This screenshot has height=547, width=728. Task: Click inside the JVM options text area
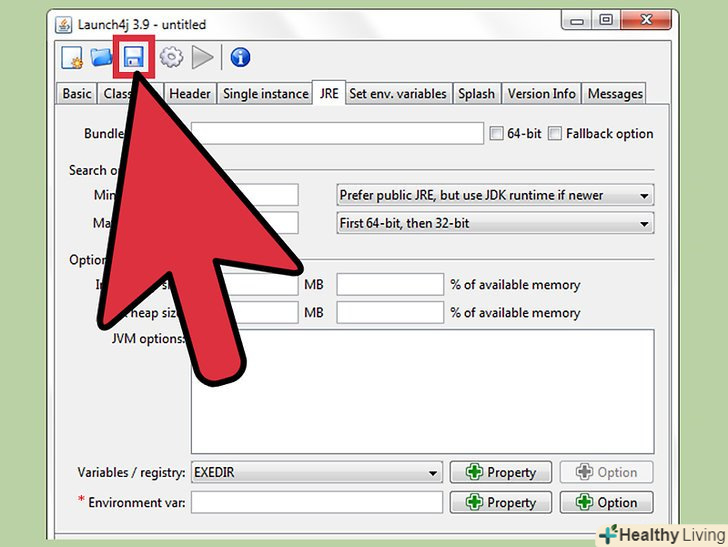click(422, 392)
